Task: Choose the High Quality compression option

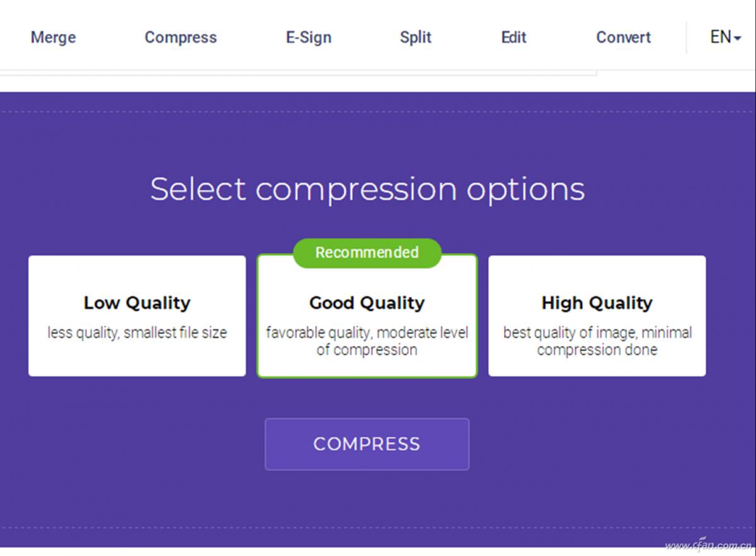Action: click(597, 315)
